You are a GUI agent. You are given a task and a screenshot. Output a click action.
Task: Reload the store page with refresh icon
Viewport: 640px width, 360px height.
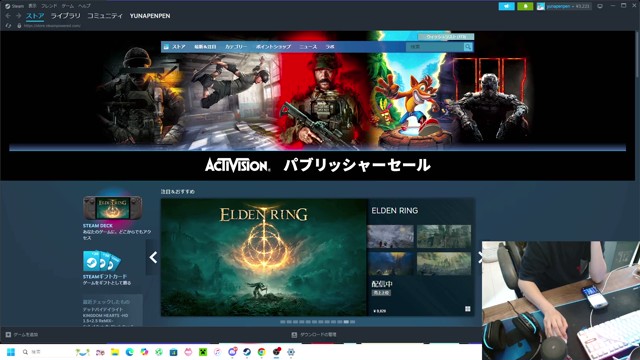(8, 26)
